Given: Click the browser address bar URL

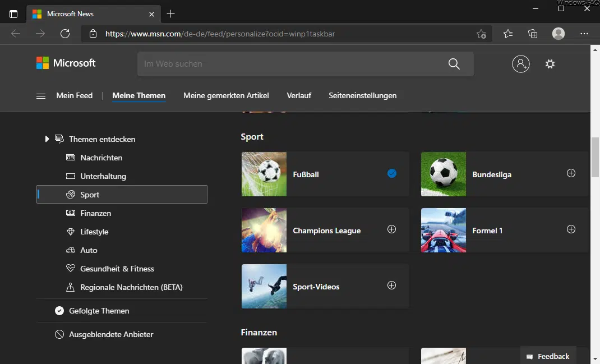Looking at the screenshot, I should [x=220, y=34].
